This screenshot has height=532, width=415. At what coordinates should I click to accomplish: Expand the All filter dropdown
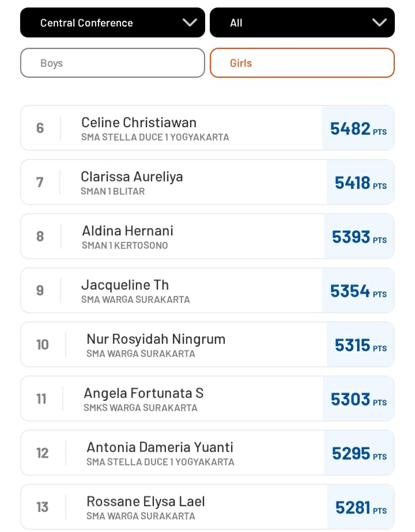[x=302, y=22]
